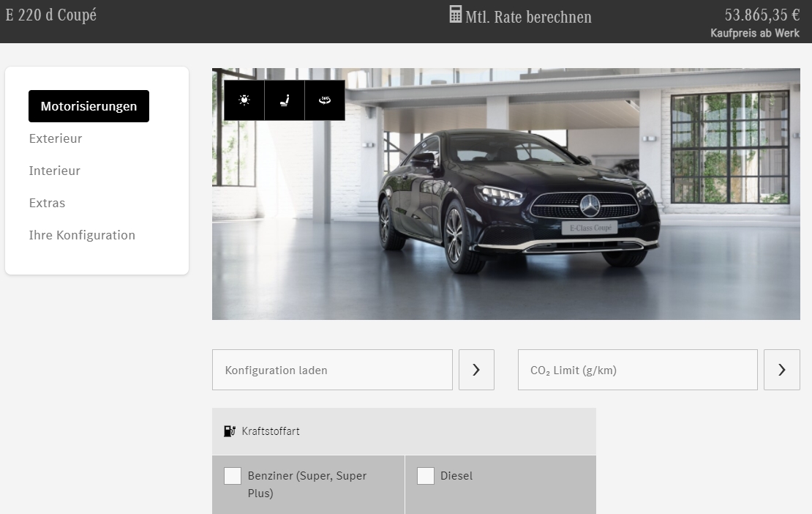Image resolution: width=812 pixels, height=514 pixels.
Task: Click the E 220 d Coupé title
Action: pos(50,15)
